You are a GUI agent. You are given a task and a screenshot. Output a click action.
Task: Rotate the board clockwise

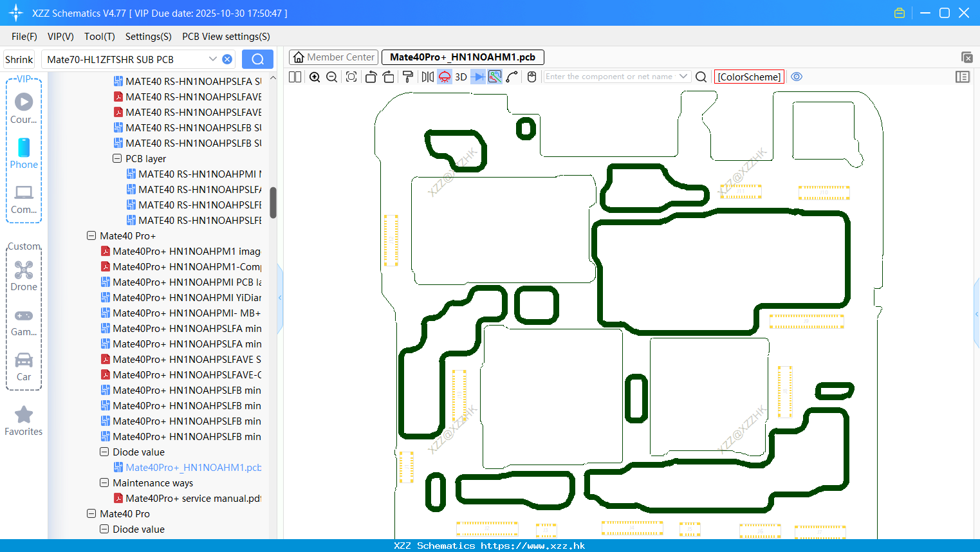coord(388,77)
